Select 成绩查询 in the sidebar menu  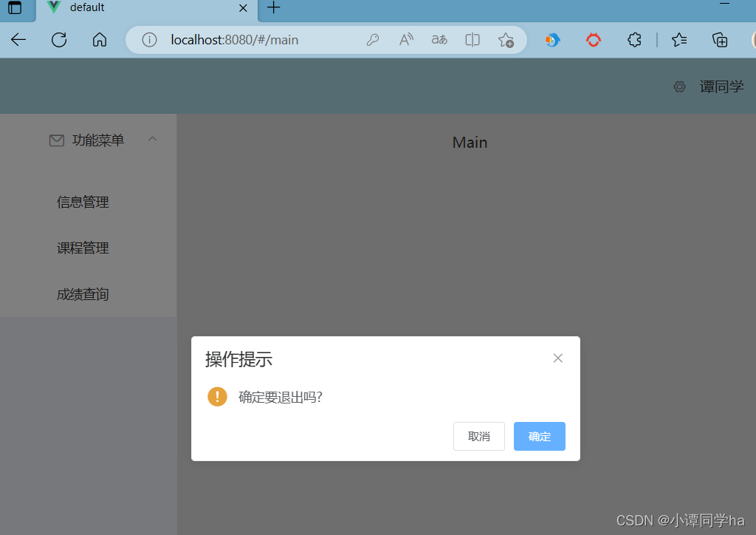83,294
